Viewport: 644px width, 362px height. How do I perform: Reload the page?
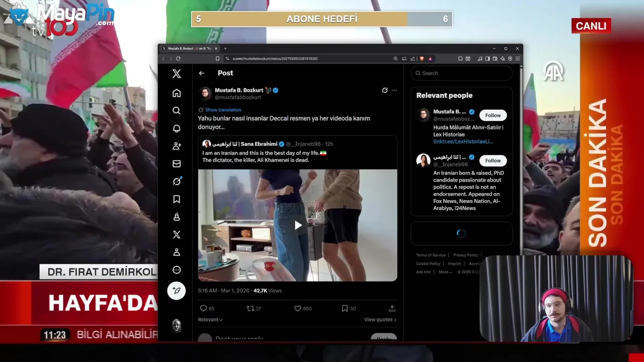click(x=178, y=58)
